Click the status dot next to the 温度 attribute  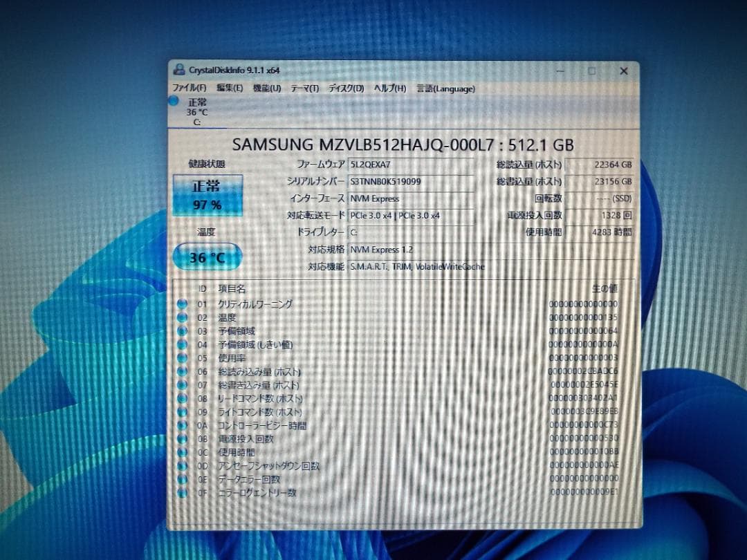pos(181,317)
